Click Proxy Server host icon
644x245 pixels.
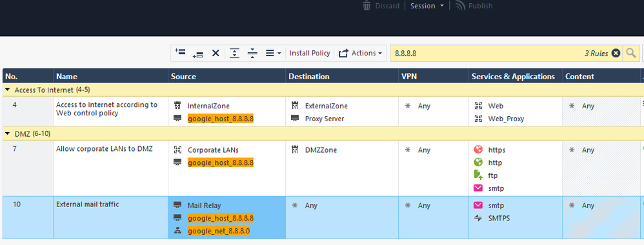(295, 119)
